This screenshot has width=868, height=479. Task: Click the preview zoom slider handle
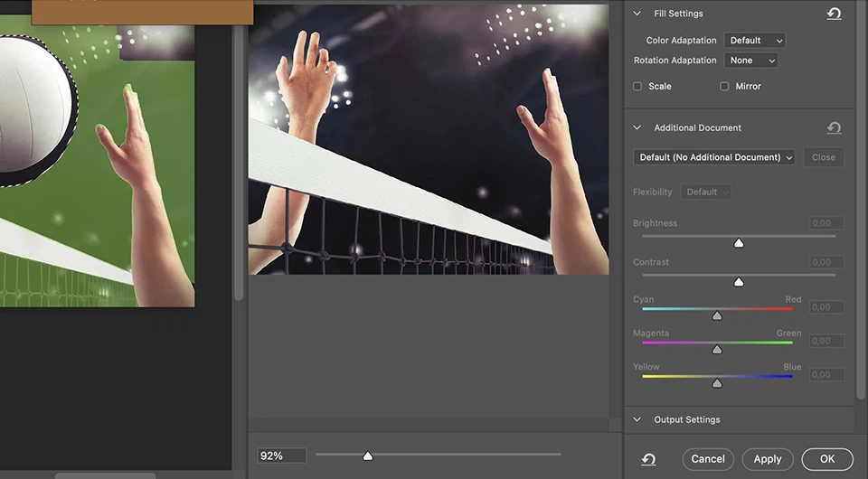pyautogui.click(x=368, y=456)
